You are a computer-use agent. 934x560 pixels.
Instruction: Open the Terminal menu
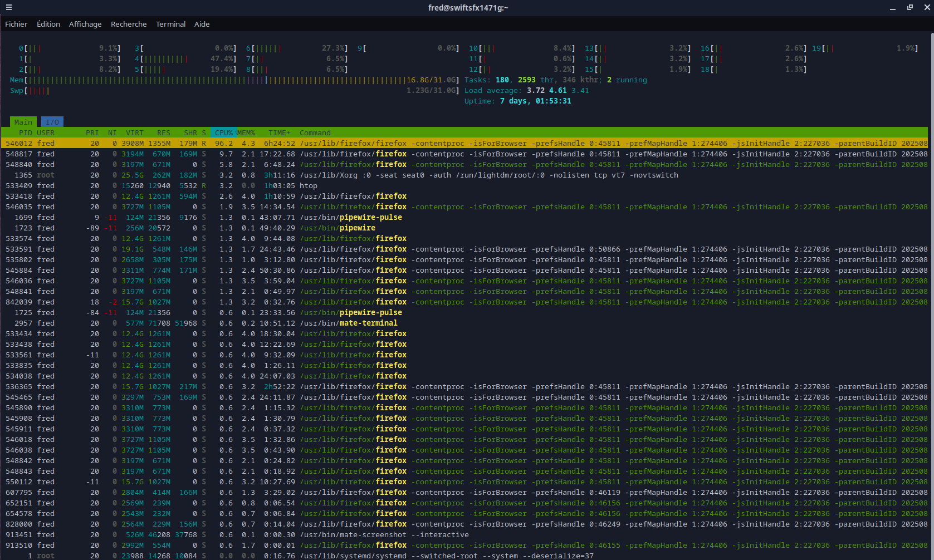click(170, 24)
